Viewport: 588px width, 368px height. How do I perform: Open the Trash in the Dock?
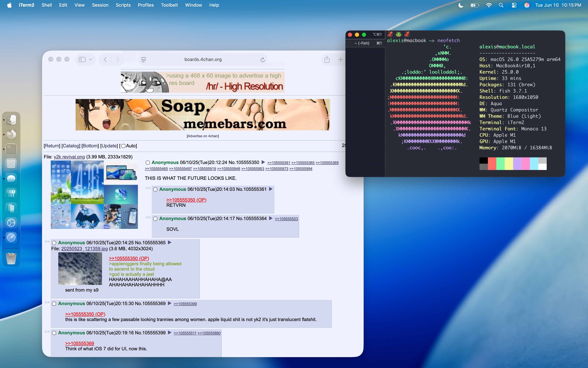(x=11, y=258)
